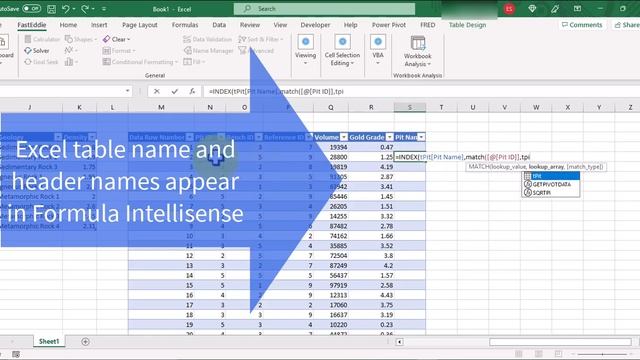Open the Conditional Formatting dropdown
This screenshot has width=640, height=360.
point(140,62)
